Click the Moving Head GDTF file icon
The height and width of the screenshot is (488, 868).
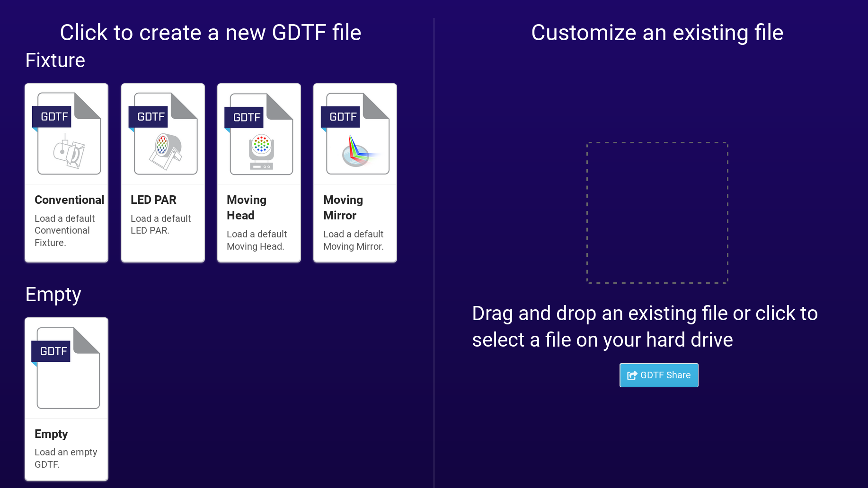click(x=259, y=134)
